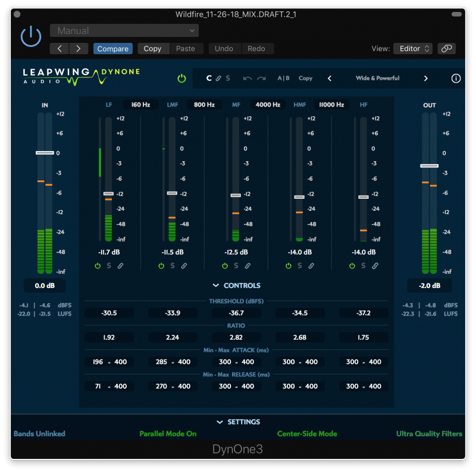This screenshot has height=472, width=476.
Task: Go to next preset arrow in header
Action: pos(79,49)
